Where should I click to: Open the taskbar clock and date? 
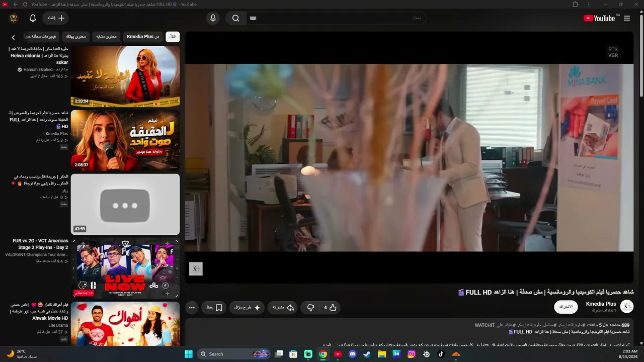coord(629,354)
